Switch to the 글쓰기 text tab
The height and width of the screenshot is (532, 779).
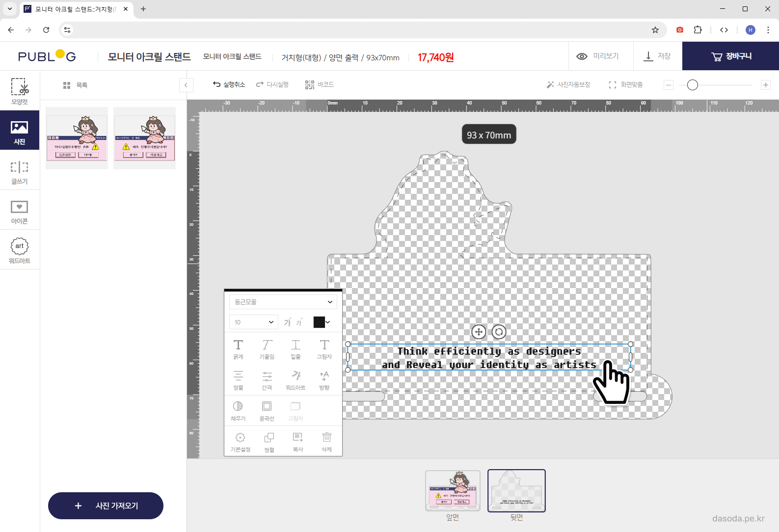point(20,172)
